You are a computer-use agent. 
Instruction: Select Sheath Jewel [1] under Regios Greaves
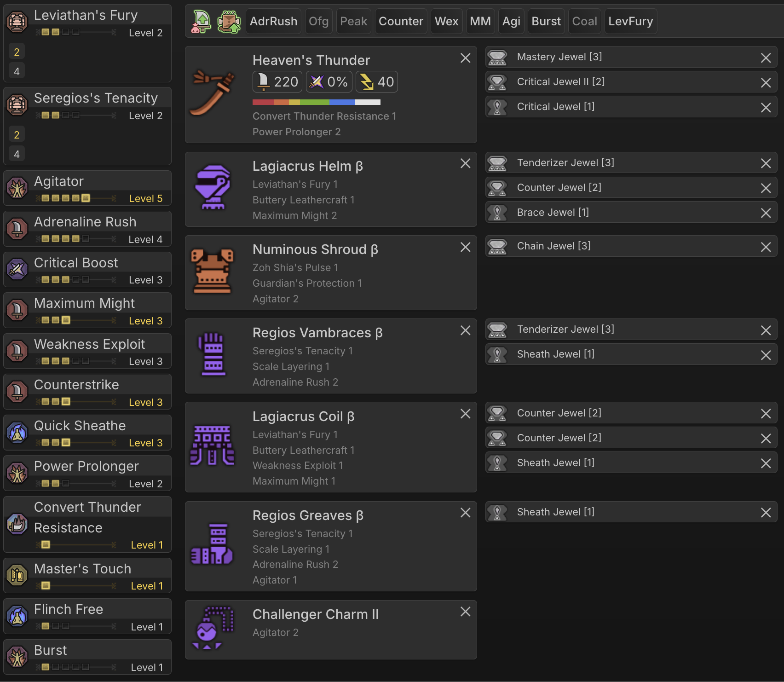[x=631, y=512]
